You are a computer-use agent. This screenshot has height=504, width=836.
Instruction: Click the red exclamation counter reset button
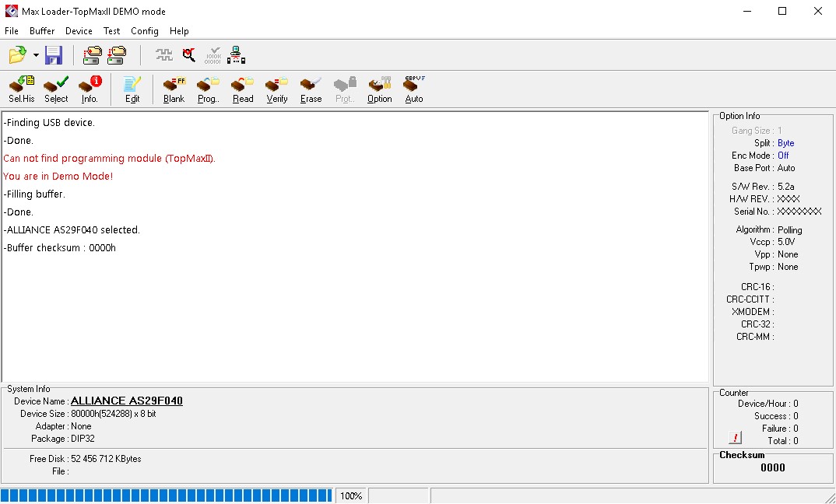[x=736, y=437]
